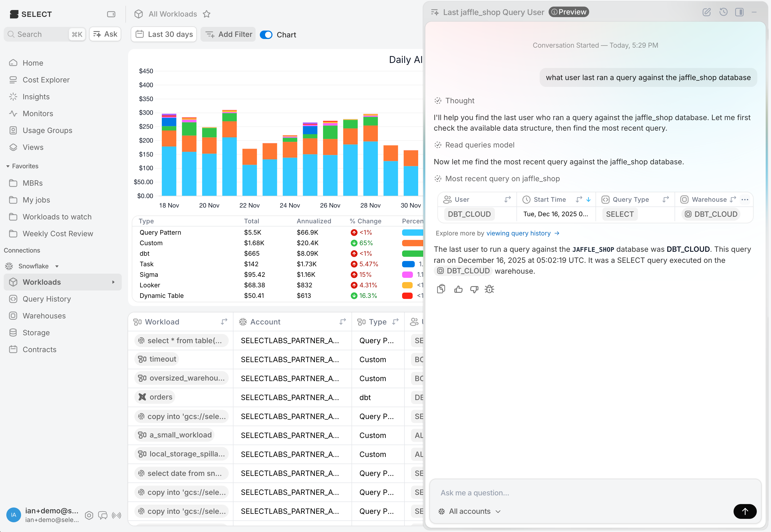This screenshot has width=771, height=532.
Task: Click the Add Filter button
Action: tap(228, 34)
